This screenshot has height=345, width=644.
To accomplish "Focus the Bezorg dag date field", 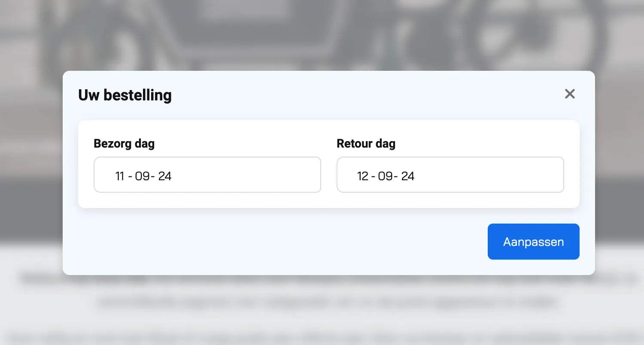I will [x=207, y=175].
